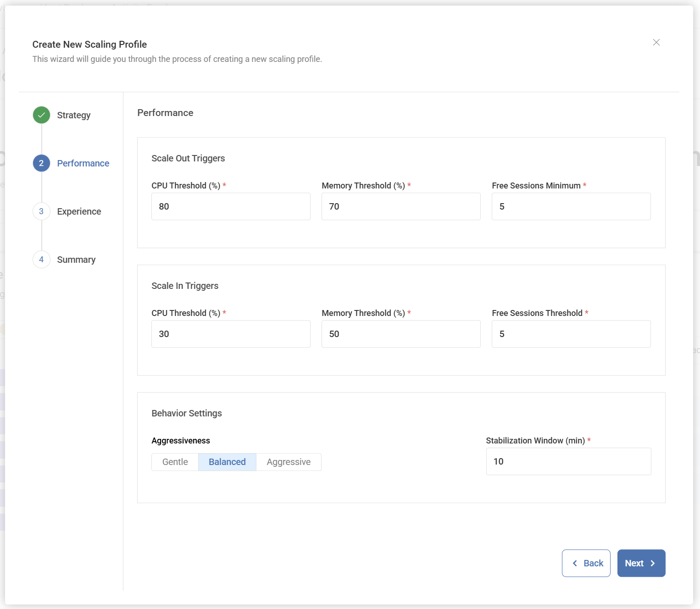The height and width of the screenshot is (609, 700).
Task: Jump to the Summary wizard step
Action: (x=76, y=260)
